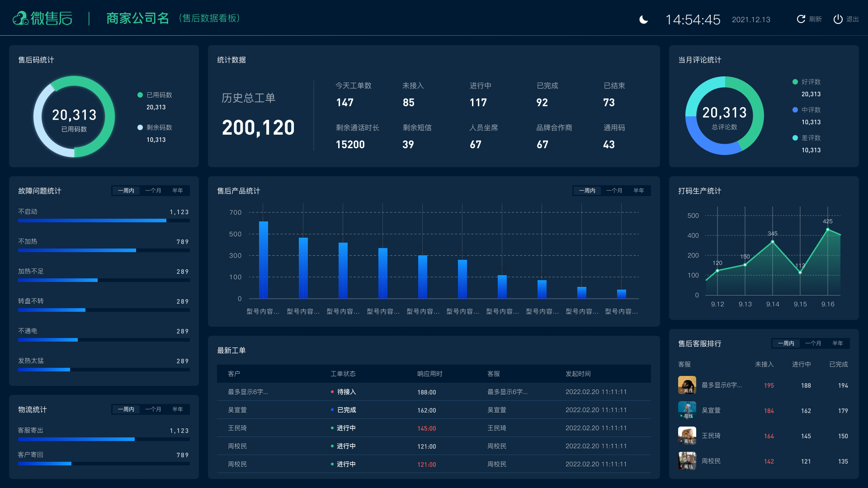
Task: Switch 物流统计 to 半年 range
Action: pos(177,409)
